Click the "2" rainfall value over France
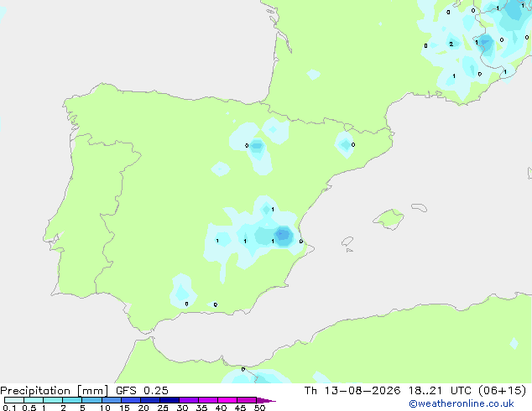The width and height of the screenshot is (532, 411). 451,44
